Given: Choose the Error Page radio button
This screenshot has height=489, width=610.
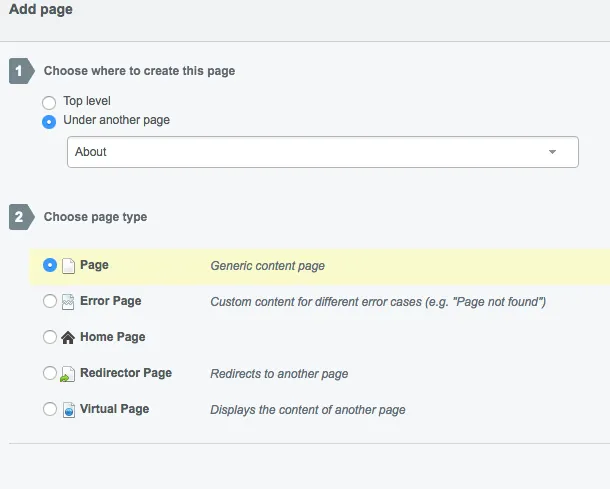Looking at the screenshot, I should [50, 302].
